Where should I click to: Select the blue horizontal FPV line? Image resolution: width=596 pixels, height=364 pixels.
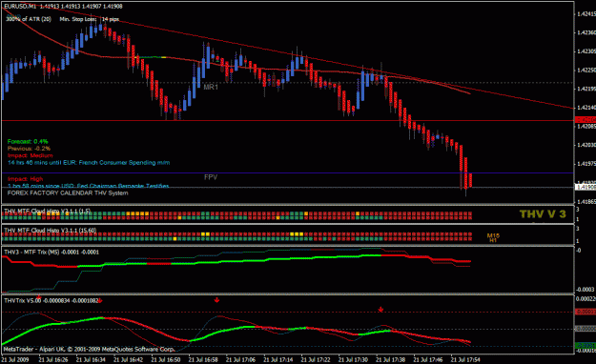287,172
